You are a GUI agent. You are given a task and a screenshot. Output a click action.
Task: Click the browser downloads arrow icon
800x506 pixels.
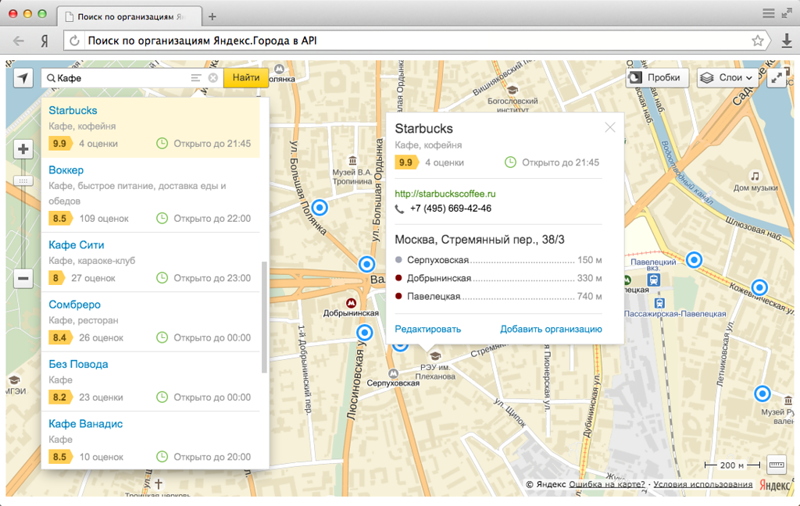(786, 41)
